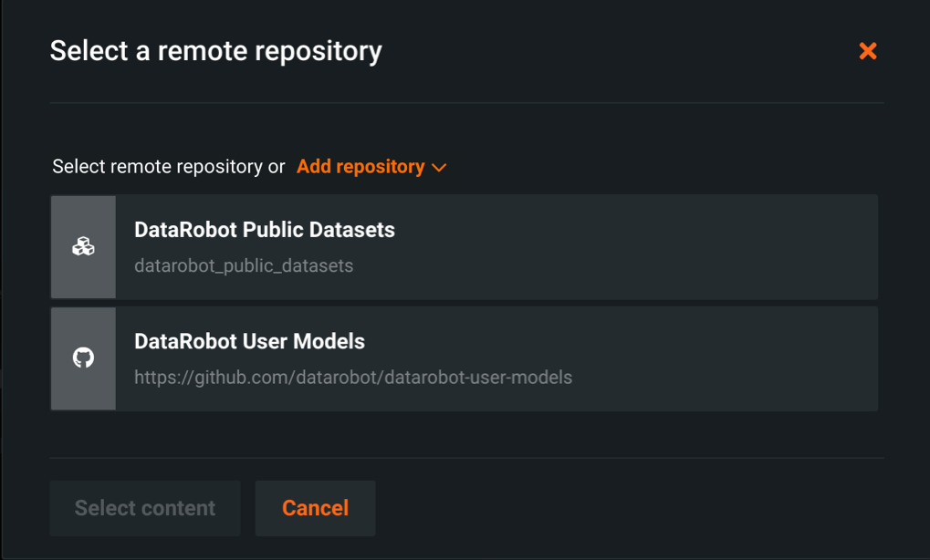Image resolution: width=930 pixels, height=560 pixels.
Task: Open the Add repository menu text
Action: (361, 167)
